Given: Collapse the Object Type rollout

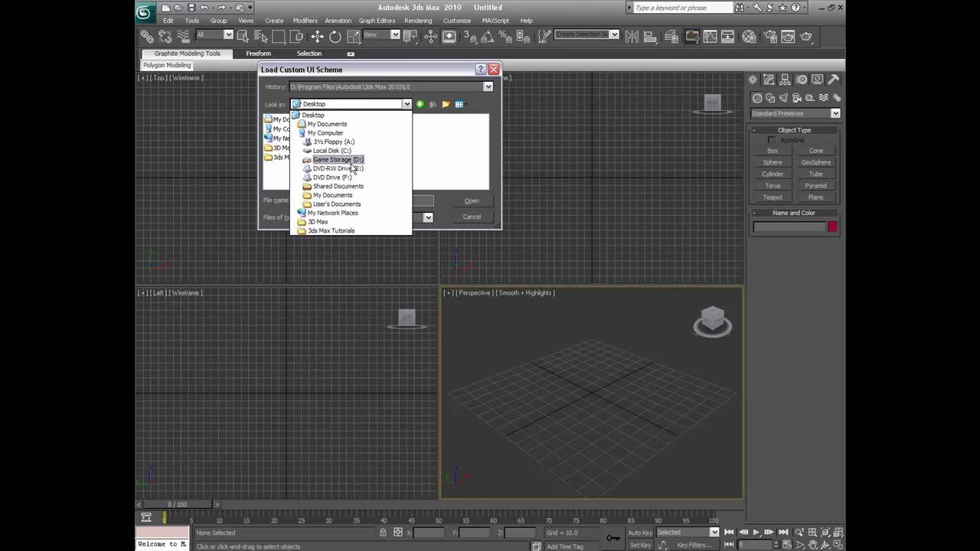Looking at the screenshot, I should pos(795,130).
